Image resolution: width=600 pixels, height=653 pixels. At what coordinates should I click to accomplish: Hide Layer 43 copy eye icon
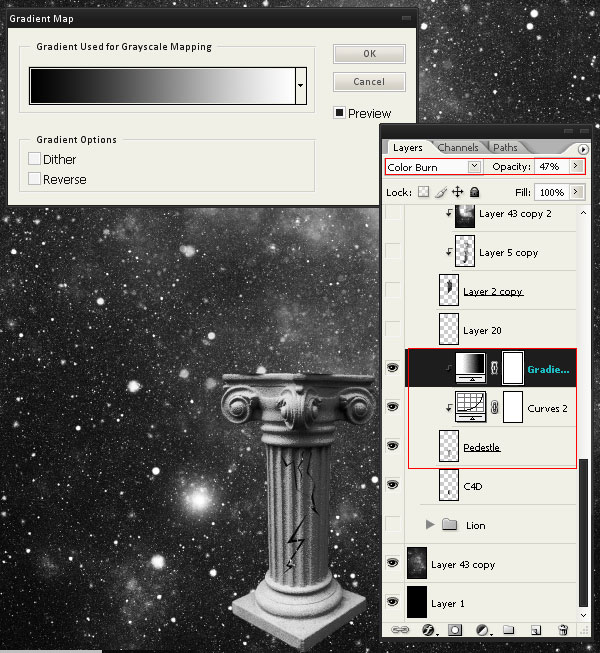click(393, 563)
